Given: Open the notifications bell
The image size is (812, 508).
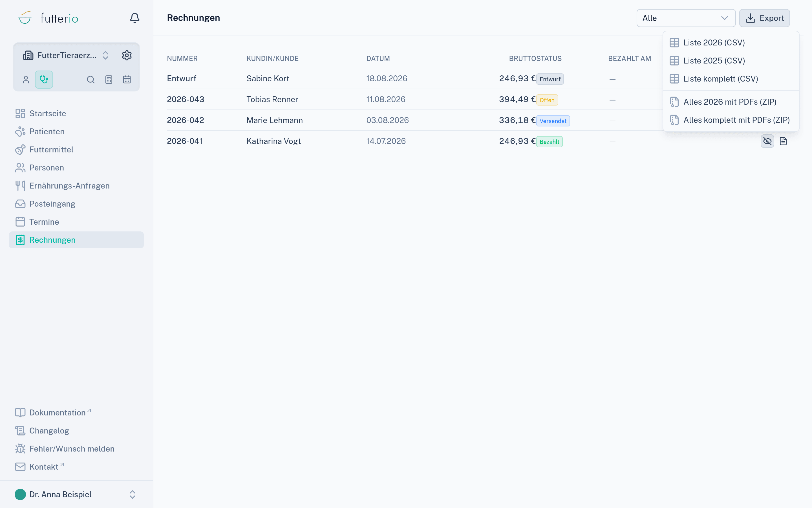Looking at the screenshot, I should [x=134, y=18].
